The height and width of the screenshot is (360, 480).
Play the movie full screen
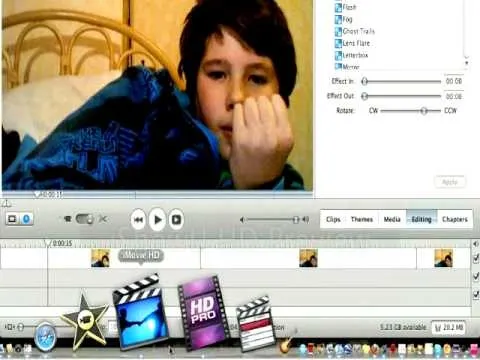[x=176, y=219]
